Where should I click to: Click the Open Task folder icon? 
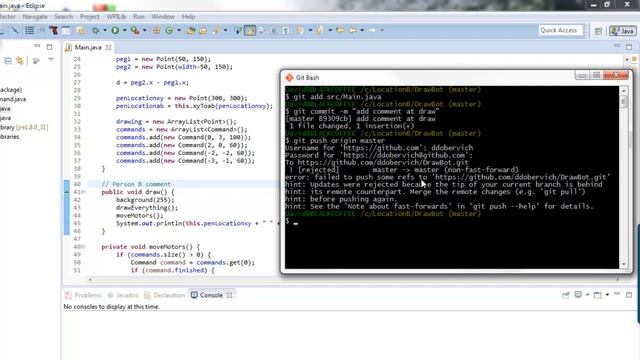203,30
